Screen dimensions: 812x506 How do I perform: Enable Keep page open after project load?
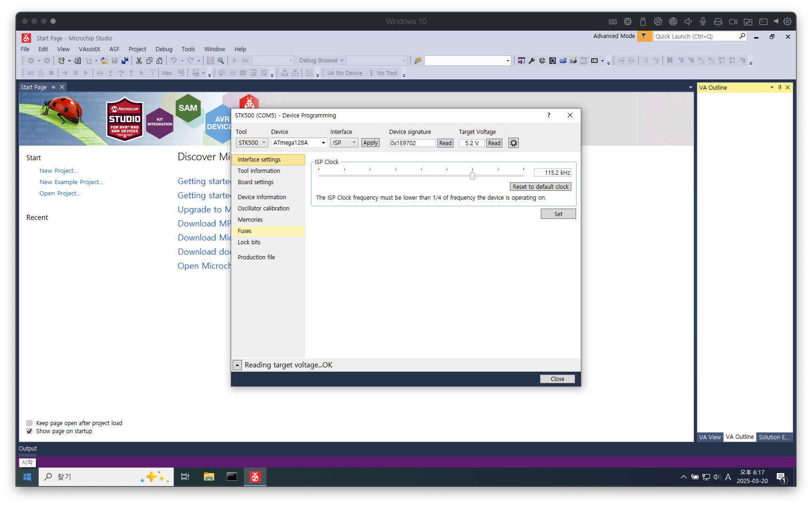30,423
